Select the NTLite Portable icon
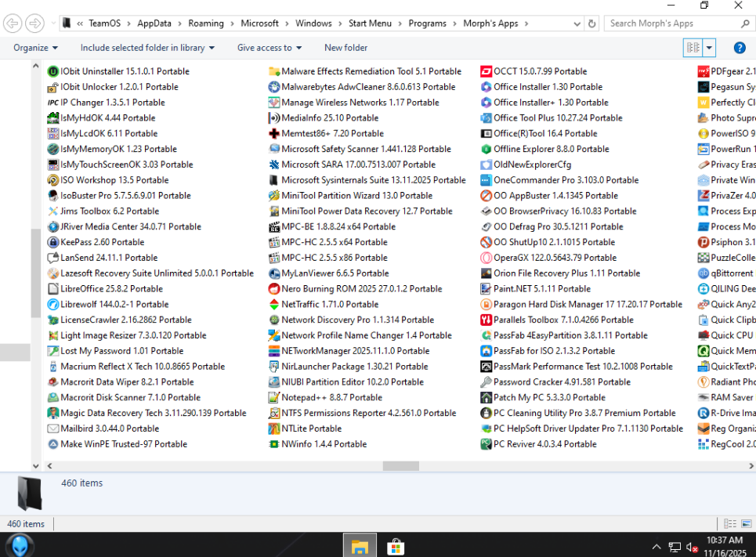Viewport: 756px width, 557px height. 274,429
